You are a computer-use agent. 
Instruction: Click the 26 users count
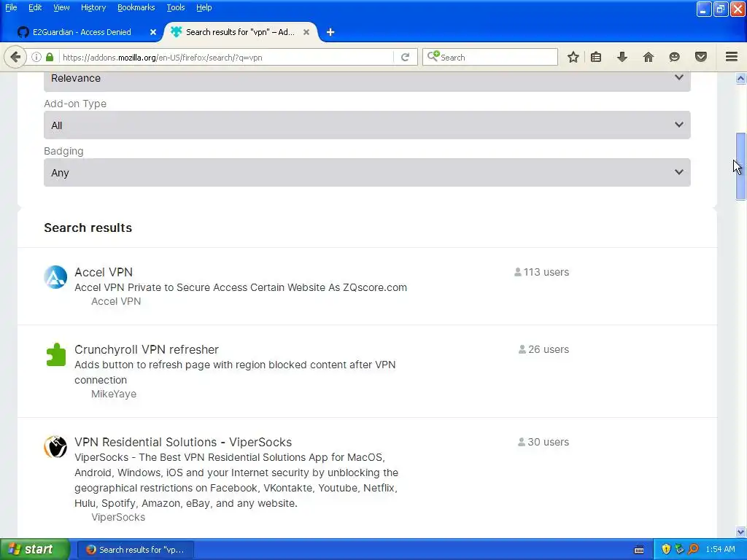coord(543,349)
